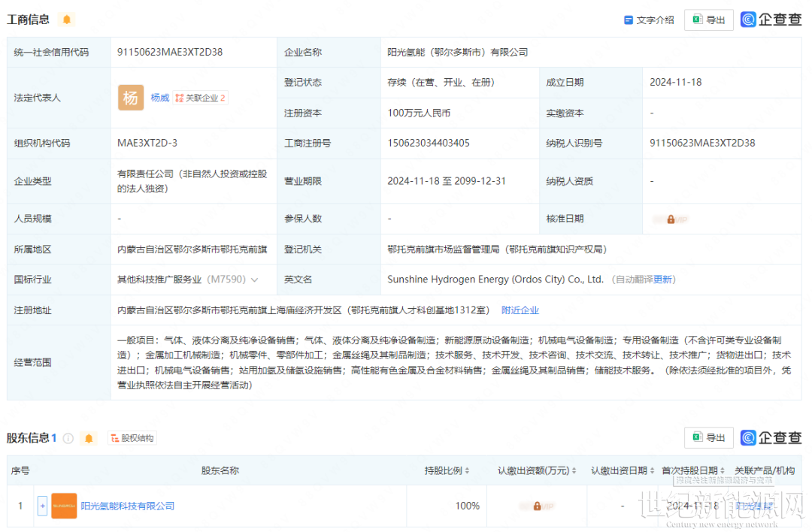Open 阳光氢能科技有限公司 shareholder link
The height and width of the screenshot is (532, 812).
127,506
